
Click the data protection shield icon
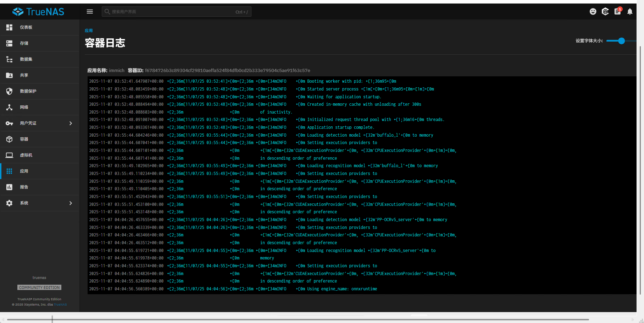(x=10, y=91)
